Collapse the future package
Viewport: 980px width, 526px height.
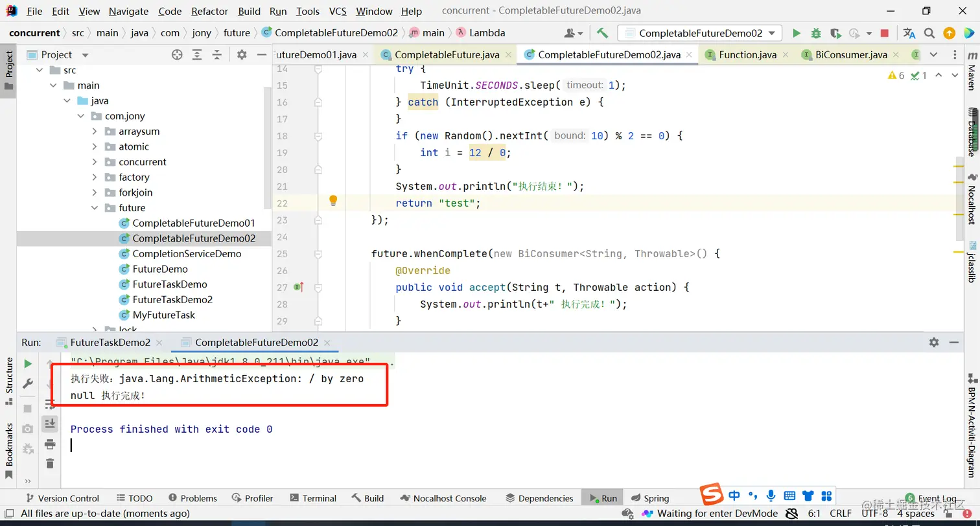click(95, 208)
